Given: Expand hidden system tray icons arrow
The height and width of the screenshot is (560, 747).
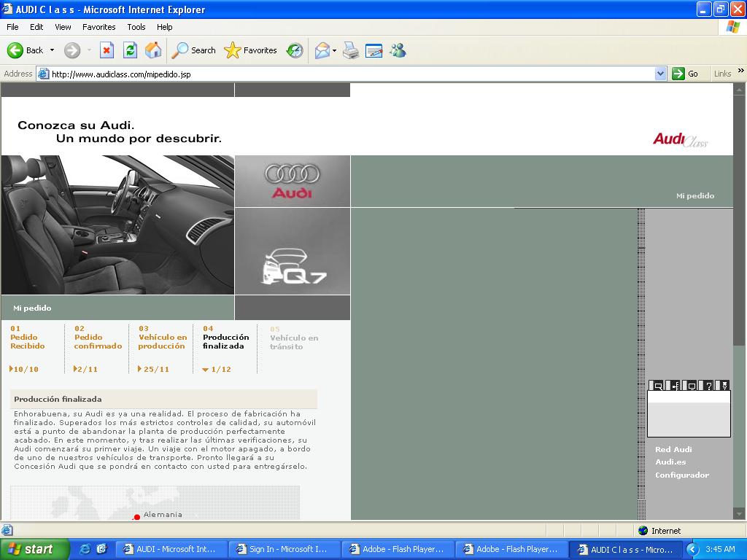Looking at the screenshot, I should 692,549.
